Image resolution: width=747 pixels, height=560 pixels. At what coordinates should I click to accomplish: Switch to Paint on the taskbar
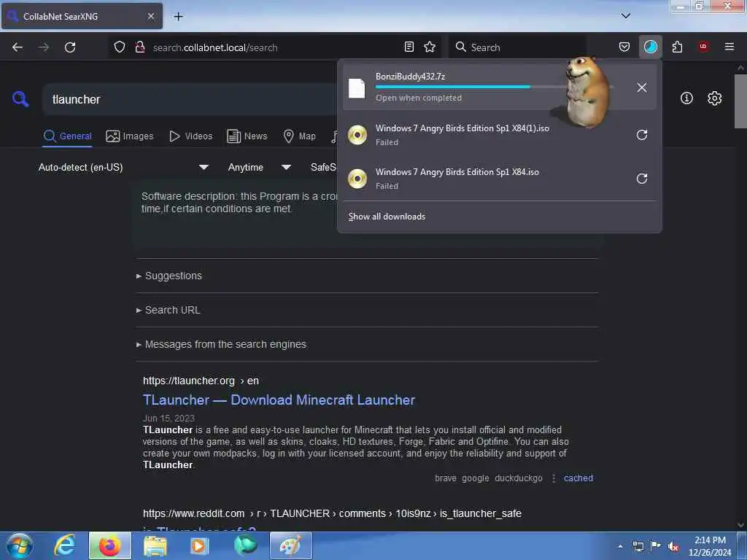(x=290, y=545)
